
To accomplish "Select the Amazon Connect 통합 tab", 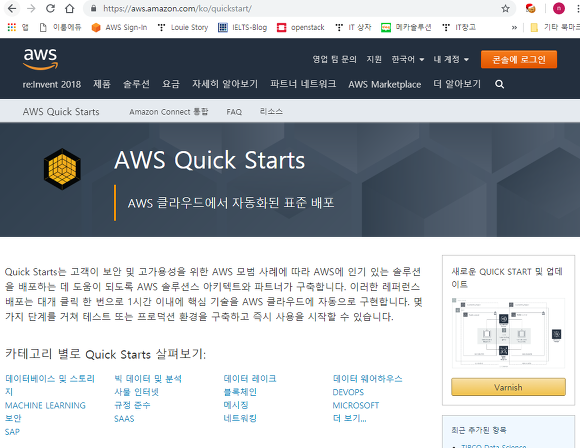I will pos(169,111).
